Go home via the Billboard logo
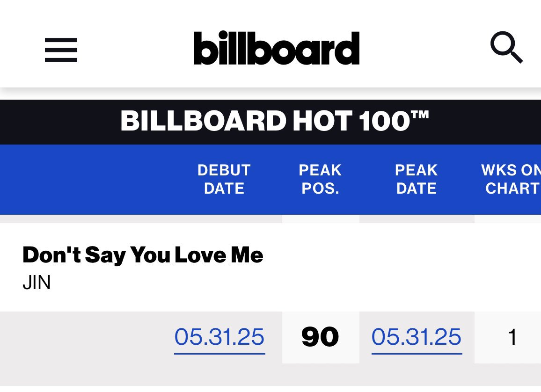Image resolution: width=541 pixels, height=392 pixels. [x=277, y=48]
